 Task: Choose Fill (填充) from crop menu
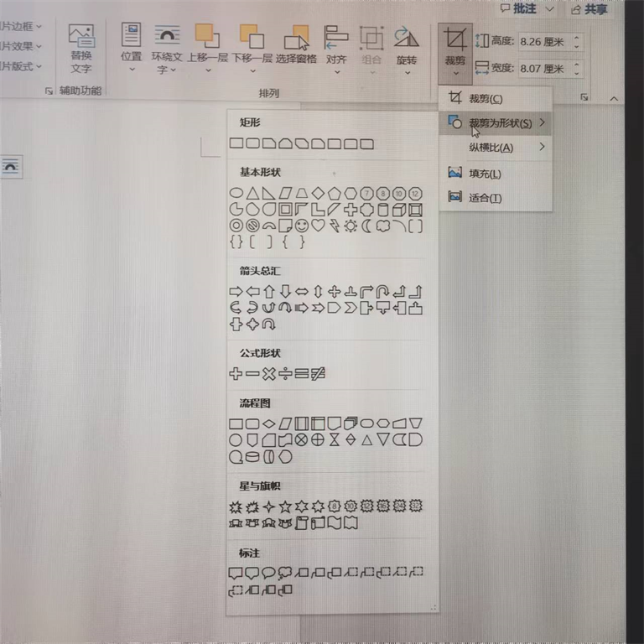click(x=485, y=174)
